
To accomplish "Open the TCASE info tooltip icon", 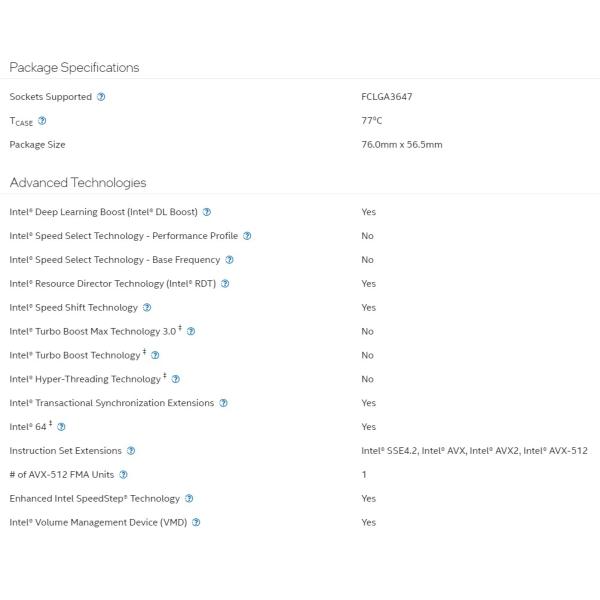I will 42,121.
